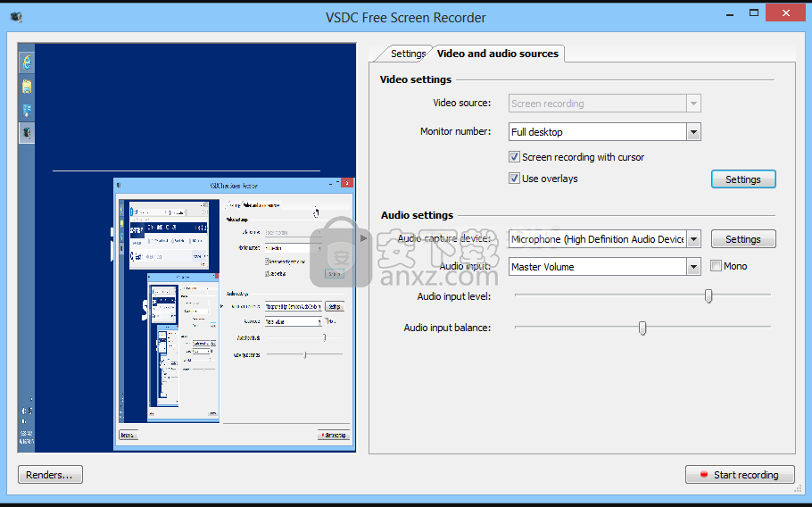The image size is (812, 507).
Task: Open overlays Settings button
Action: coord(742,179)
